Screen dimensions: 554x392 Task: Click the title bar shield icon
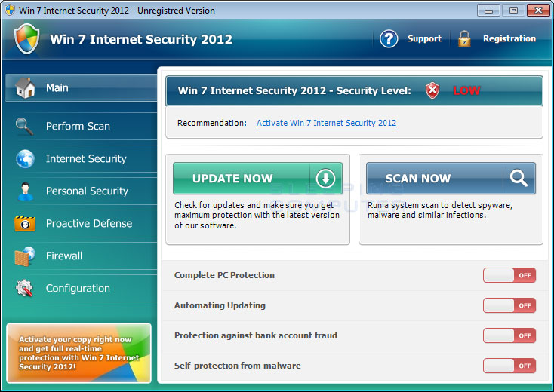coord(10,10)
